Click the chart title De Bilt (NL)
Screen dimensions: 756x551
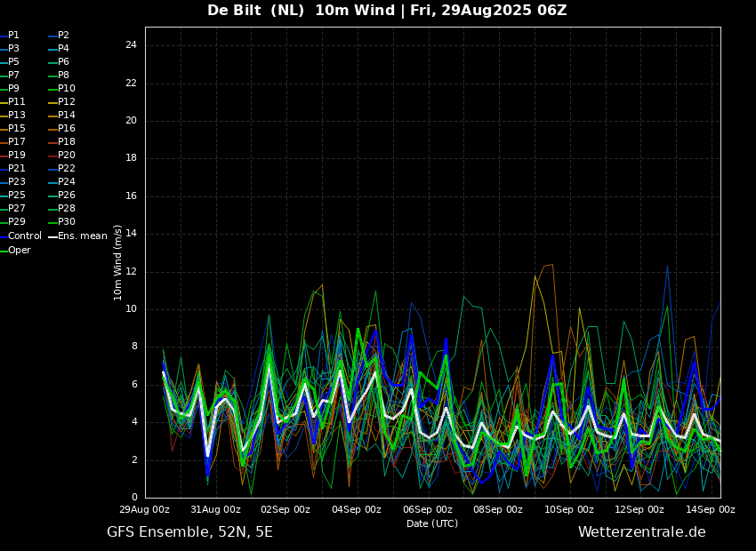click(256, 10)
